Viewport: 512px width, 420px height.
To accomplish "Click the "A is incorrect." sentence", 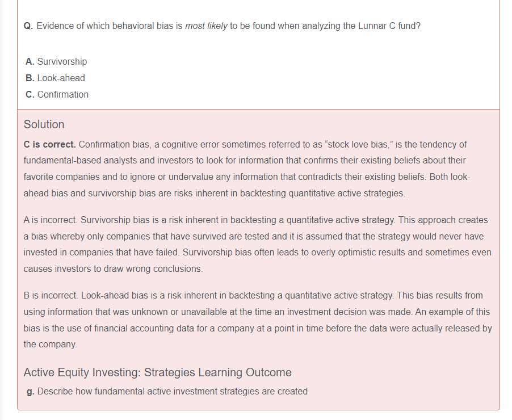I will [x=49, y=220].
